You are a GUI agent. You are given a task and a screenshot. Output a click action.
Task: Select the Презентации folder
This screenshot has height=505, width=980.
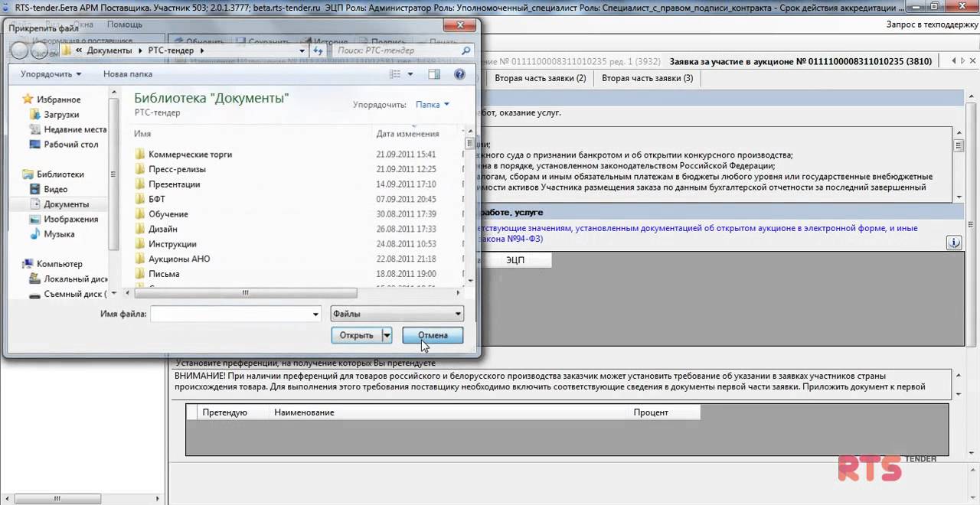pyautogui.click(x=174, y=184)
